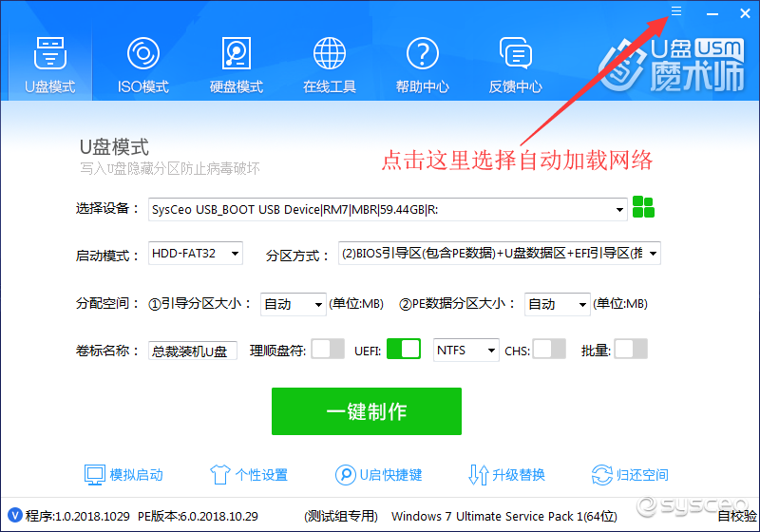Click 个性设置 t-shirt icon
Screen dimensions: 760x532
point(219,475)
